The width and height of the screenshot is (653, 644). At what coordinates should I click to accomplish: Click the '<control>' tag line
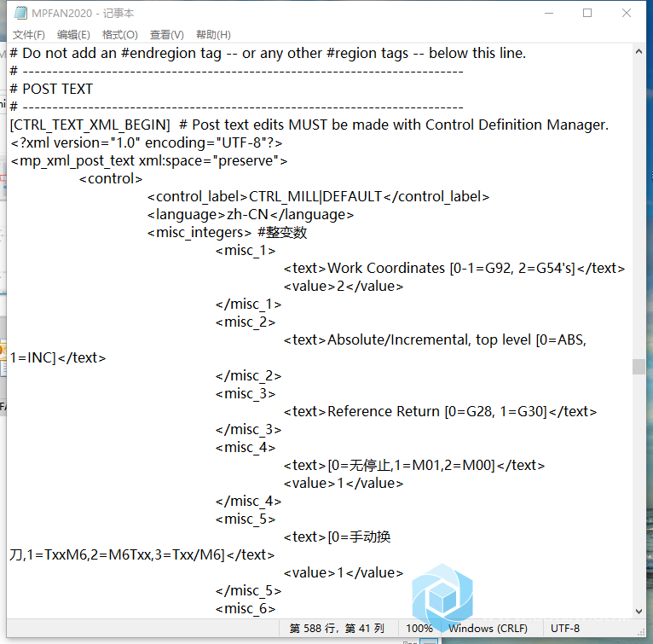111,178
